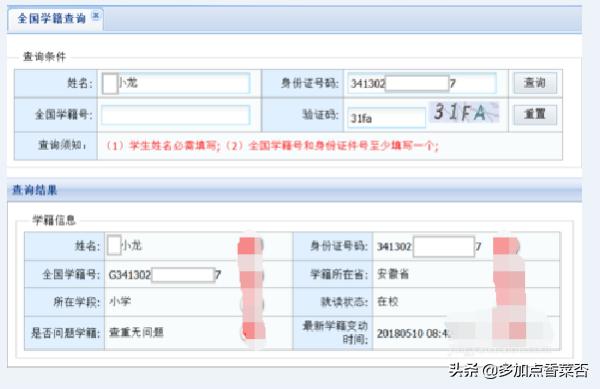
Task: Click the 姓名 input field in the query form
Action: (176, 83)
